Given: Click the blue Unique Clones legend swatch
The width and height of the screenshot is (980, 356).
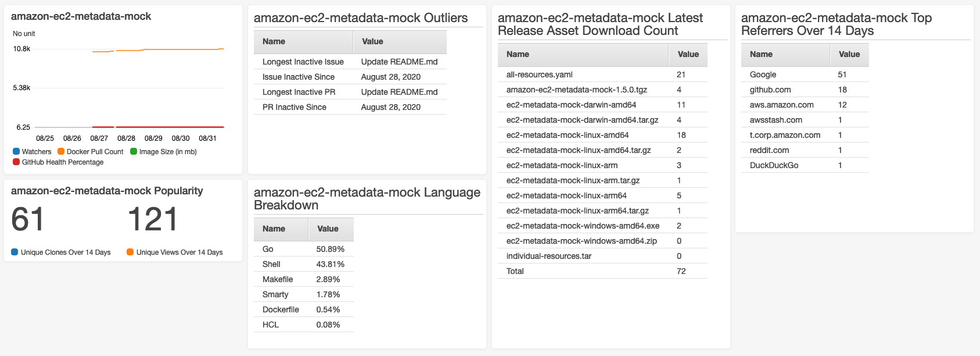Looking at the screenshot, I should (15, 252).
